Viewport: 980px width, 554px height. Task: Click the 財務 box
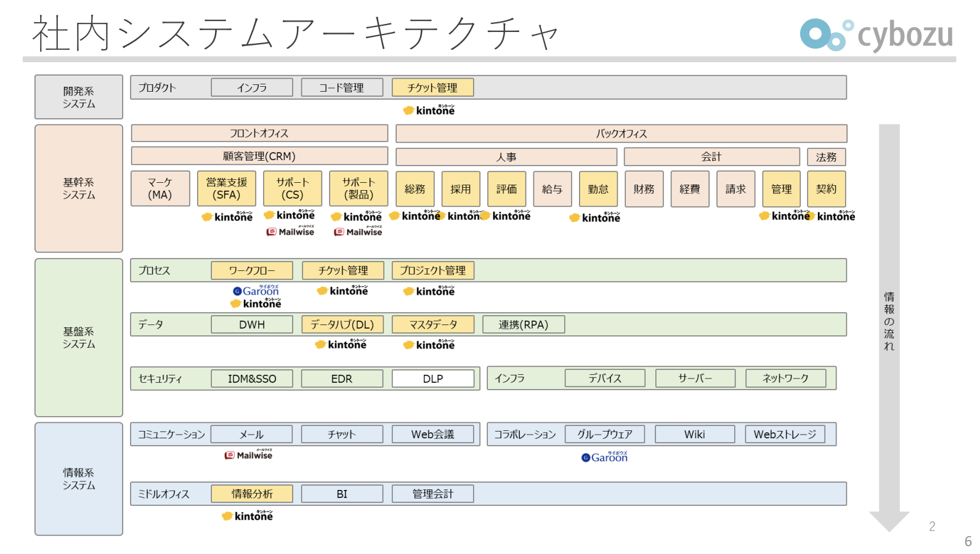pyautogui.click(x=644, y=189)
